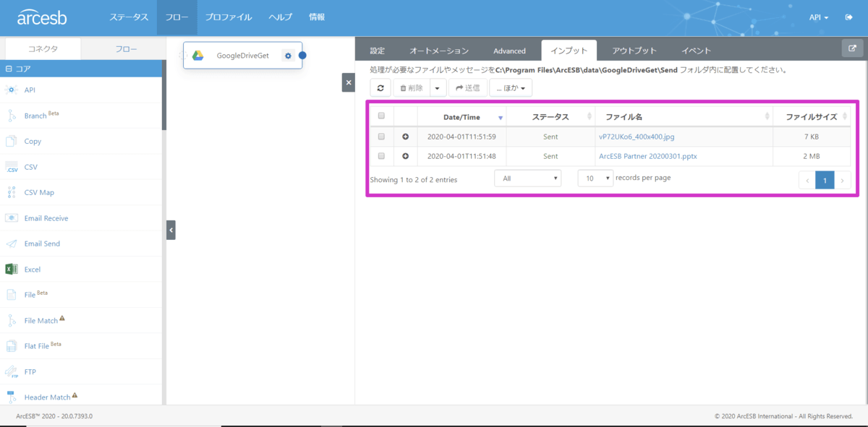
Task: Toggle the select-all checkbox in table header
Action: tap(381, 116)
